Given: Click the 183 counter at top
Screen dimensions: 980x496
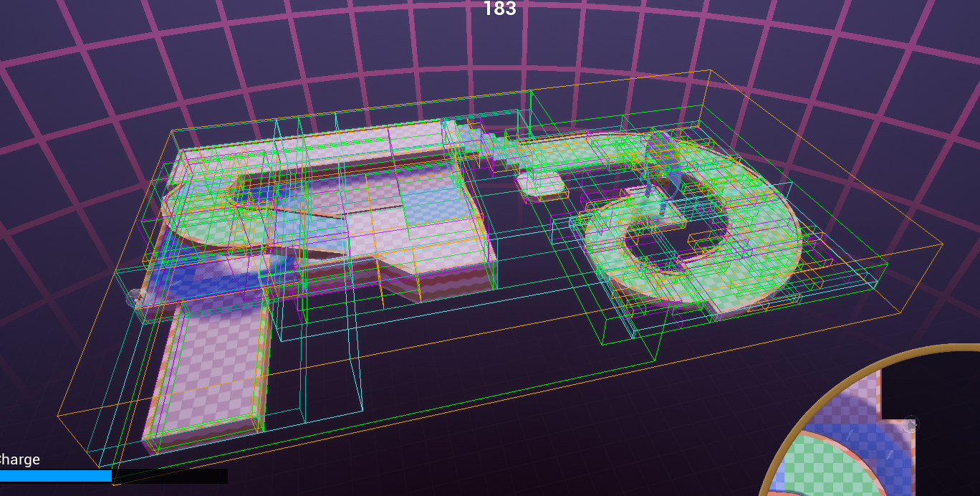Looking at the screenshot, I should pos(499,8).
